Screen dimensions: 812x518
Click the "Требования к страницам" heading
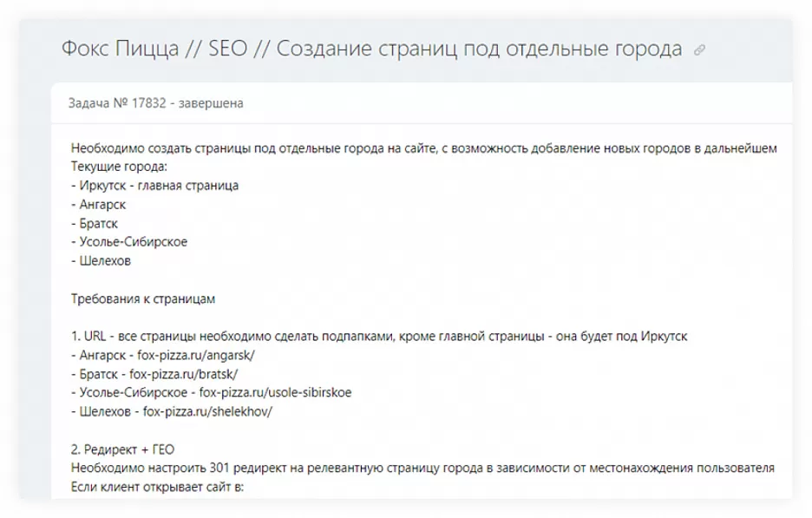(x=143, y=298)
